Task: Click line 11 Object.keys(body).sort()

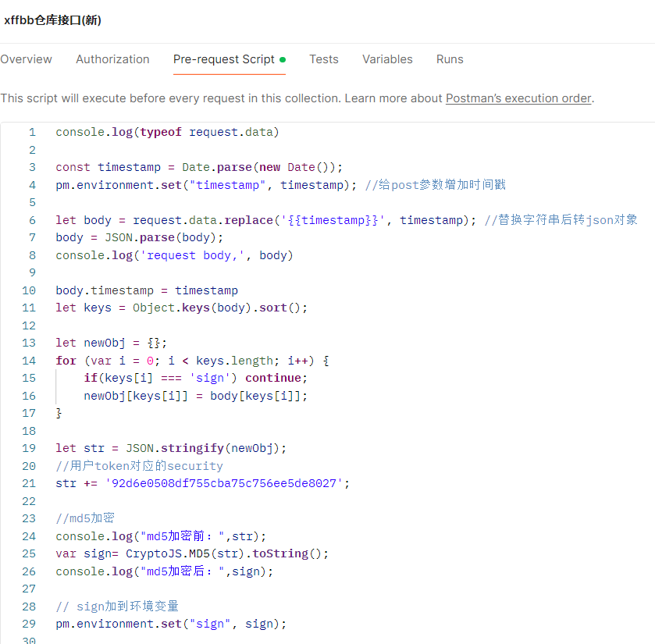Action: (x=182, y=308)
